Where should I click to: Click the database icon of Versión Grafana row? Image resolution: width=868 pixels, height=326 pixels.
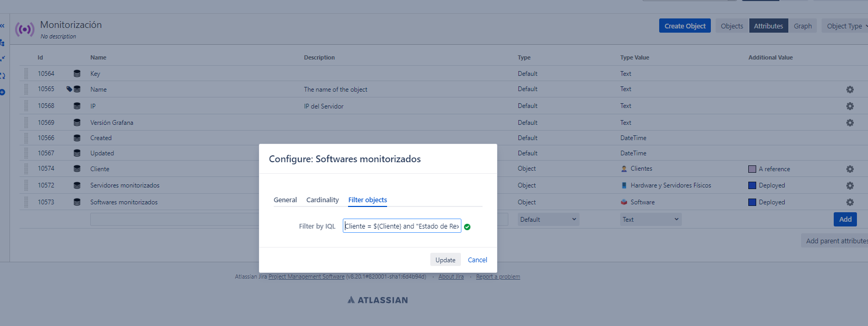[x=77, y=122]
